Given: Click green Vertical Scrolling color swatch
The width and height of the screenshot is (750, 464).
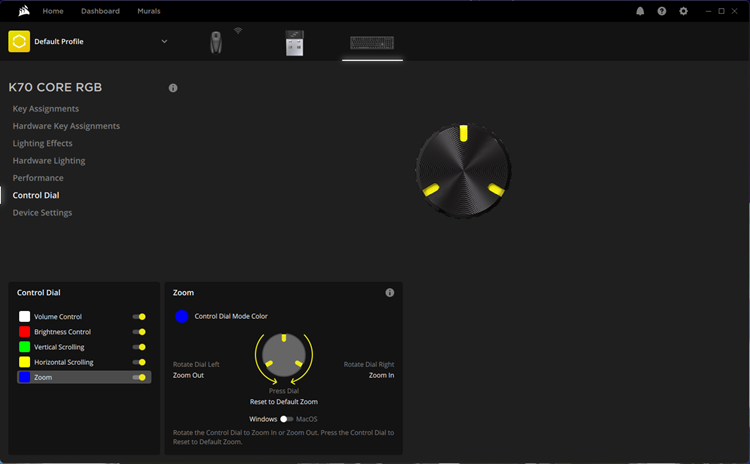Looking at the screenshot, I should (x=24, y=347).
